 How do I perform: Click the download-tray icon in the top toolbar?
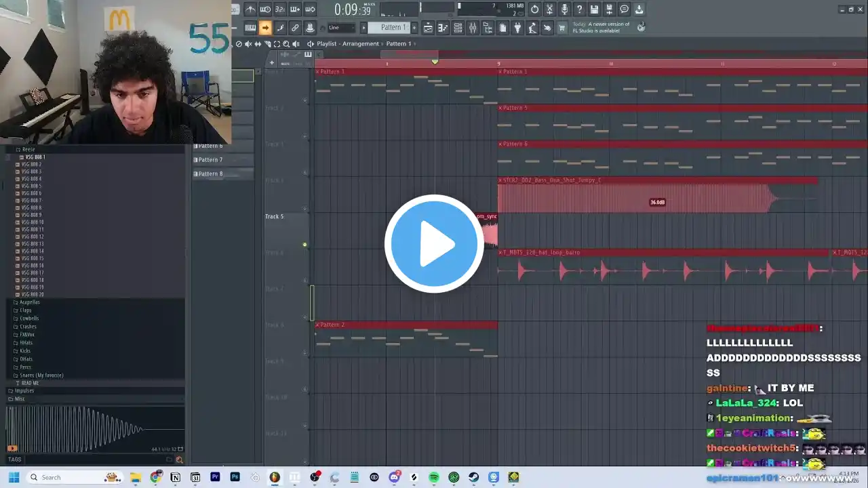coord(639,9)
